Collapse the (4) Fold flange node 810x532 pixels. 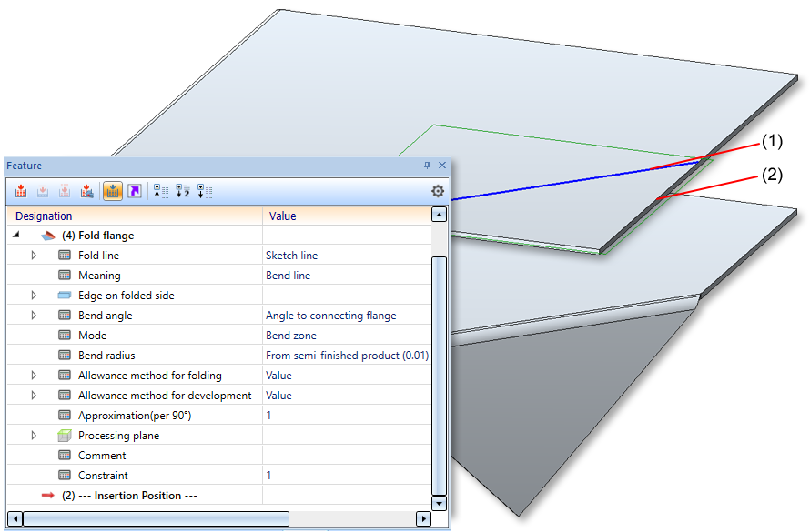pyautogui.click(x=16, y=235)
